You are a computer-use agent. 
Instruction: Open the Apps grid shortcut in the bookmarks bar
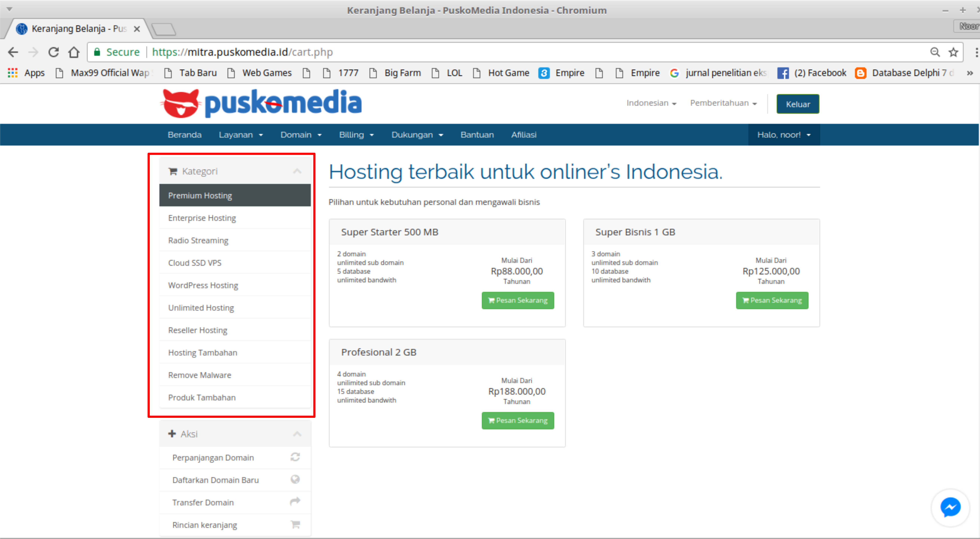tap(26, 73)
